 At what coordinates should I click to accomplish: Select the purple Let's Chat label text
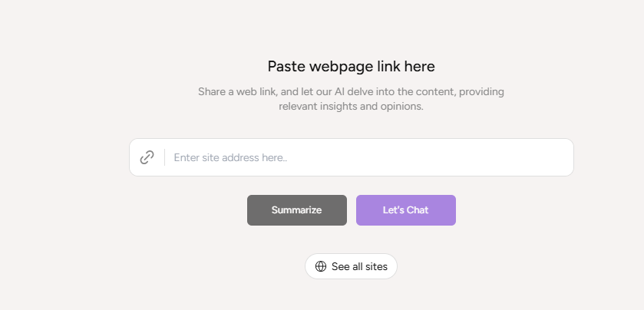(x=405, y=210)
